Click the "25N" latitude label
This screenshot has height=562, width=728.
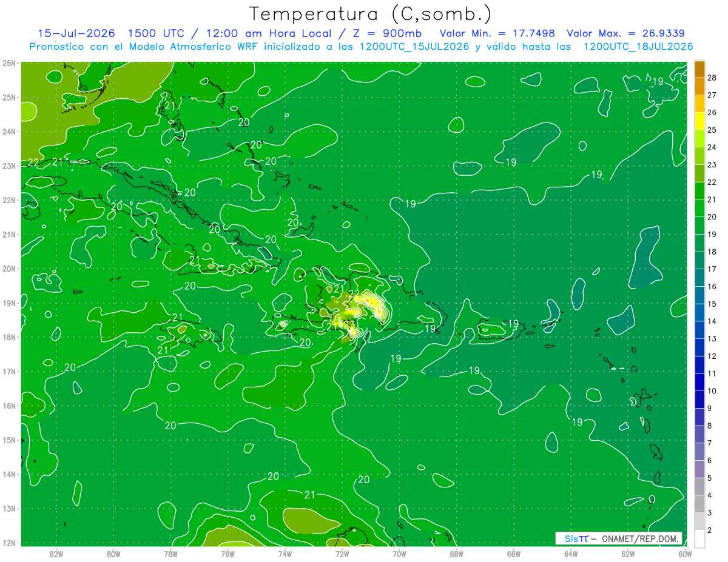point(9,97)
